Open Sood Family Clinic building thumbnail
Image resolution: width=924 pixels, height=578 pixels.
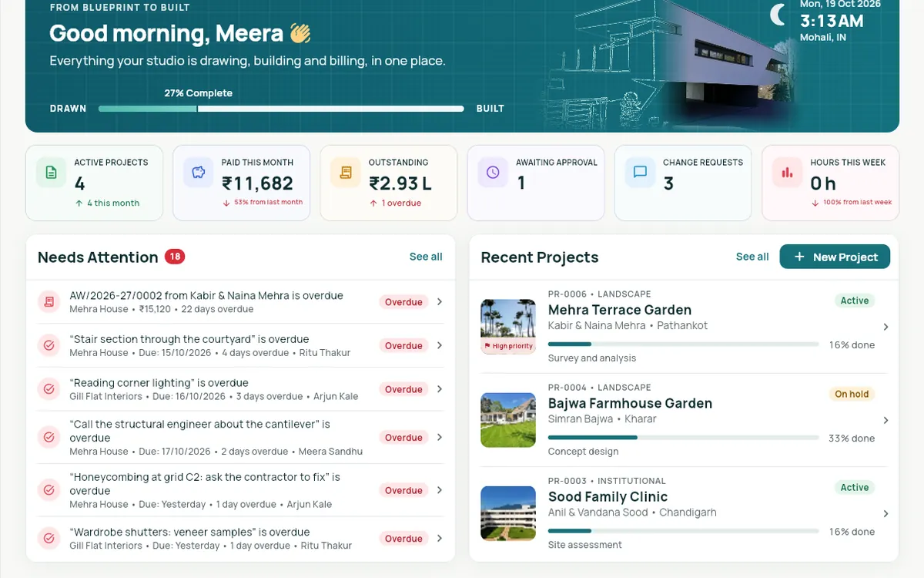508,513
